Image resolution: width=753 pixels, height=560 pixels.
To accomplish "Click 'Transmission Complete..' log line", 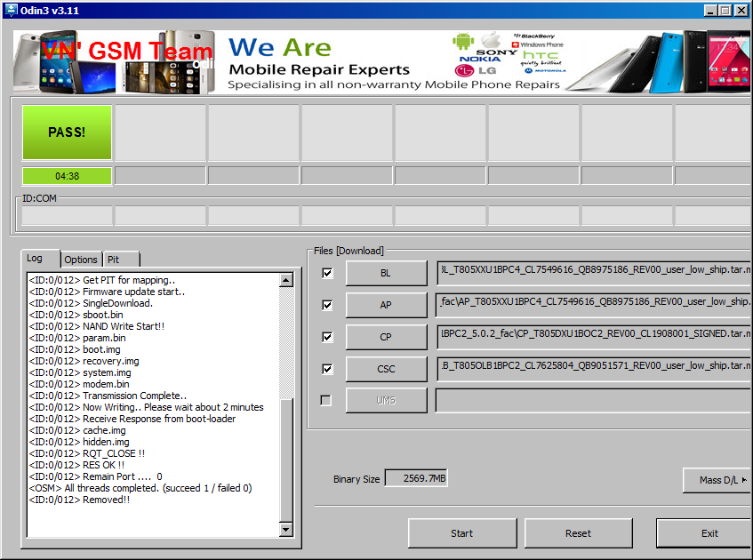I will coord(108,396).
